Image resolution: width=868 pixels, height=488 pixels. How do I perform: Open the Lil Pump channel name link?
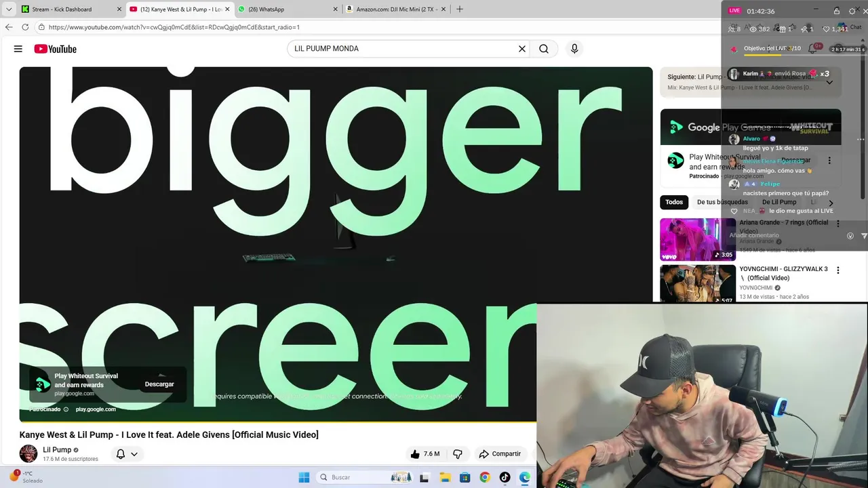tap(57, 450)
